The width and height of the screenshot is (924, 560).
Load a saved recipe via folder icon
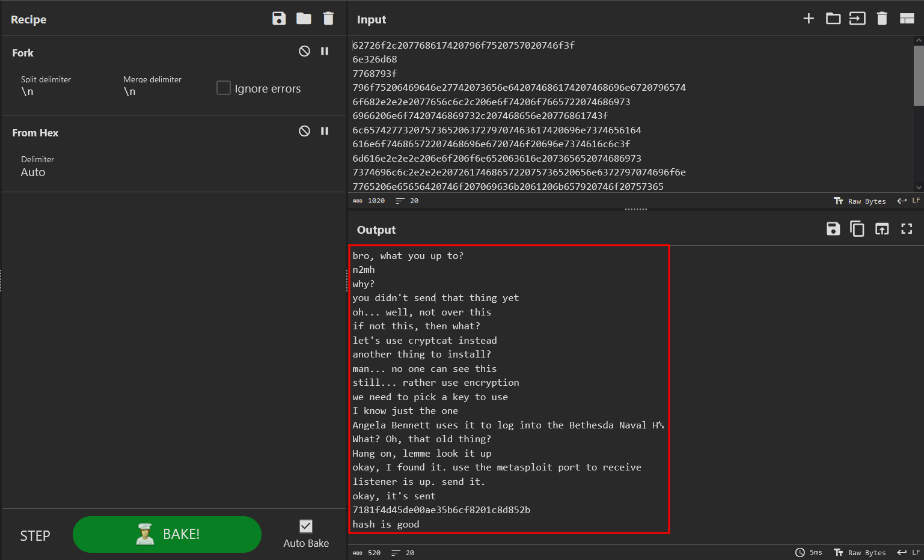tap(304, 19)
